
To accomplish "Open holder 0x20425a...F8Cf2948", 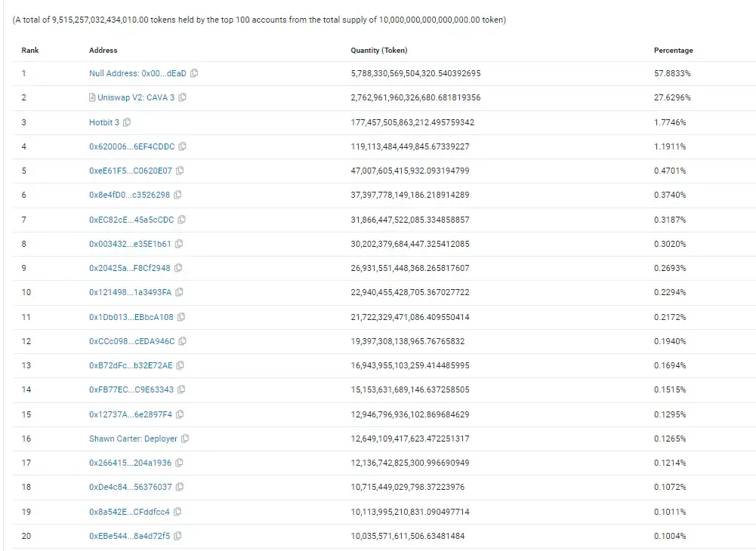I will click(x=129, y=268).
